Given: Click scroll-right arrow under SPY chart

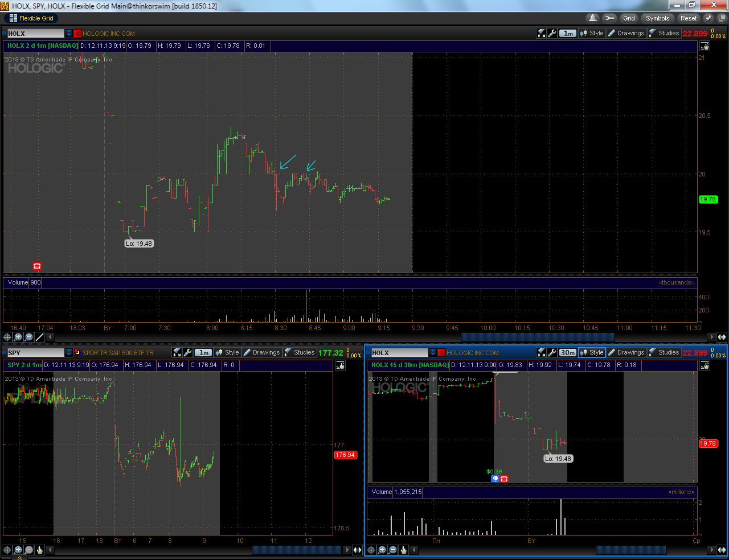Looking at the screenshot, I should [x=347, y=550].
